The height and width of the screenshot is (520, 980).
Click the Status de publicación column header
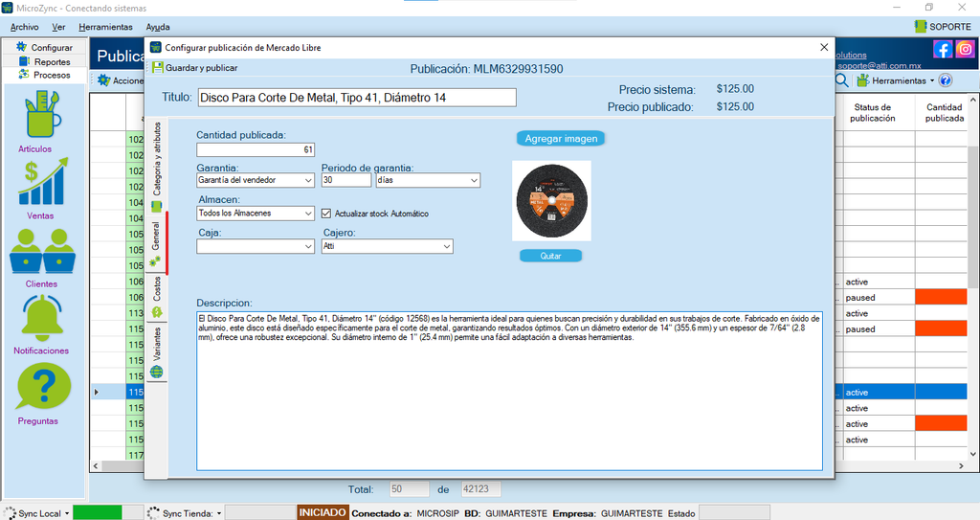pyautogui.click(x=873, y=113)
